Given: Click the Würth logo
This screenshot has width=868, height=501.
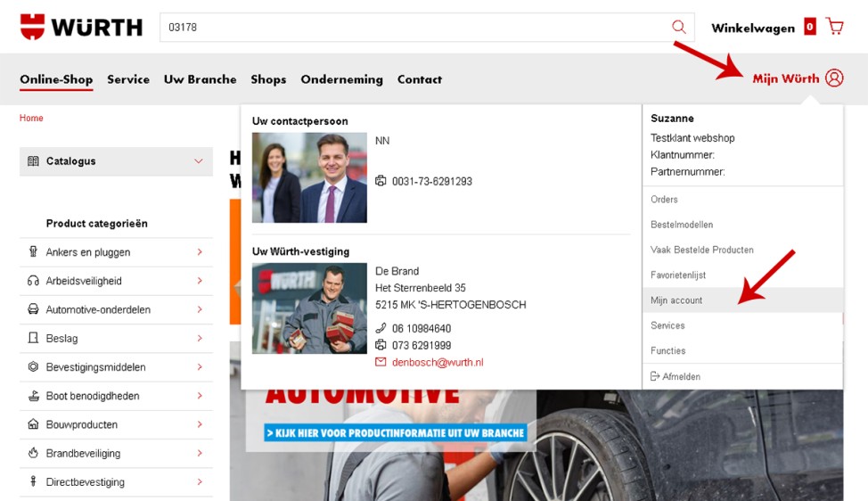Looking at the screenshot, I should click(x=81, y=27).
